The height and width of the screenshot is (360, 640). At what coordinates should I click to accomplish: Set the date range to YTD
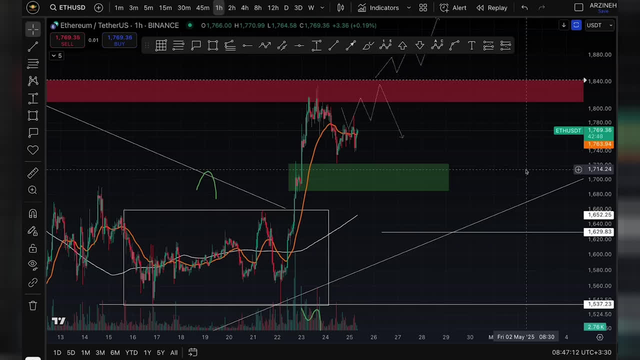[131, 353]
